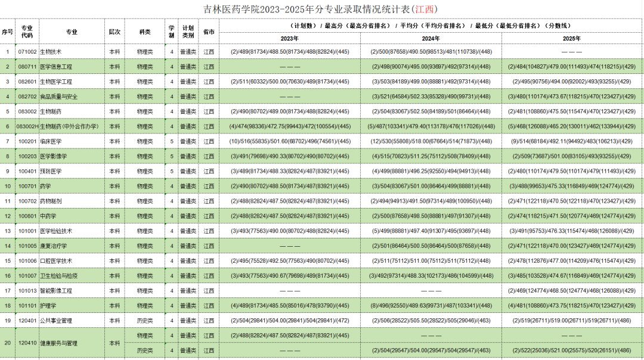Select the 科类 column header
Image resolution: width=644 pixels, height=360 pixels.
click(x=144, y=32)
